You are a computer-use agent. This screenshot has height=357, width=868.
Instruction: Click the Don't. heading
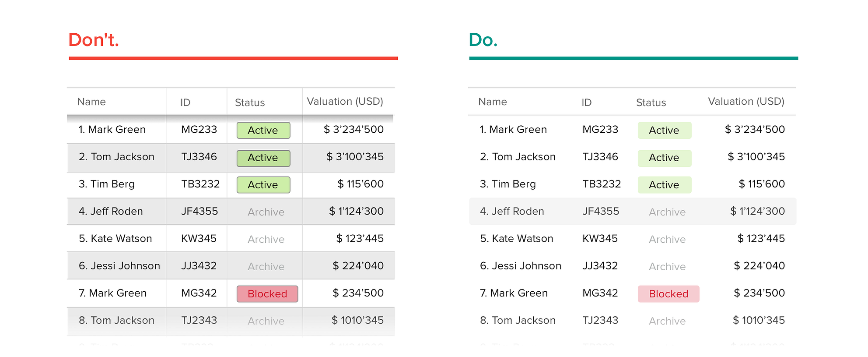point(94,40)
